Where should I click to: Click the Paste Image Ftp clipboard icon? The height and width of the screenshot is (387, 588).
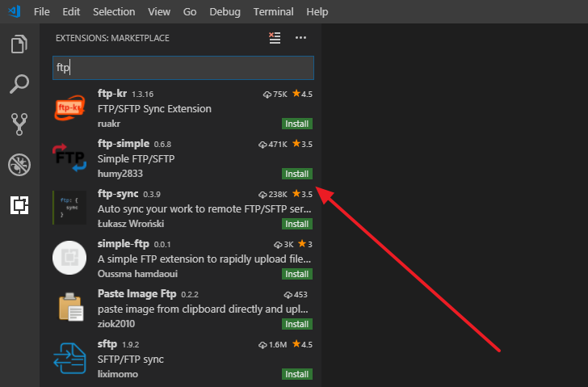(70, 307)
